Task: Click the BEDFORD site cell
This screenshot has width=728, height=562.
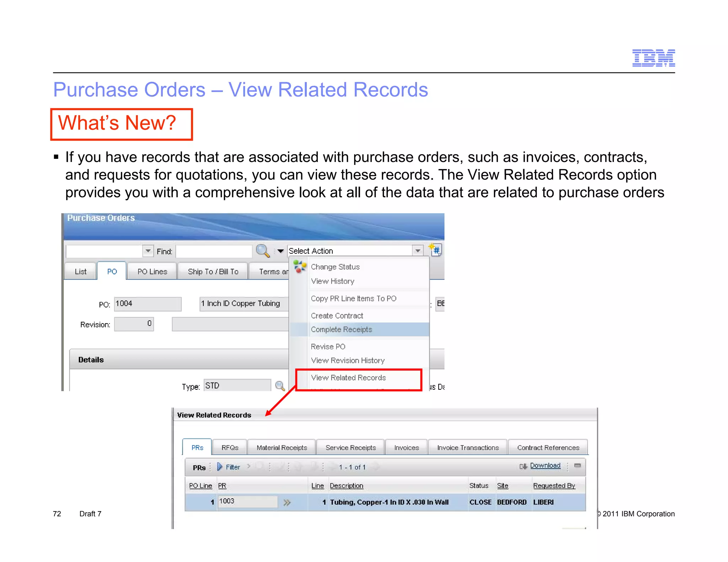Action: point(512,502)
